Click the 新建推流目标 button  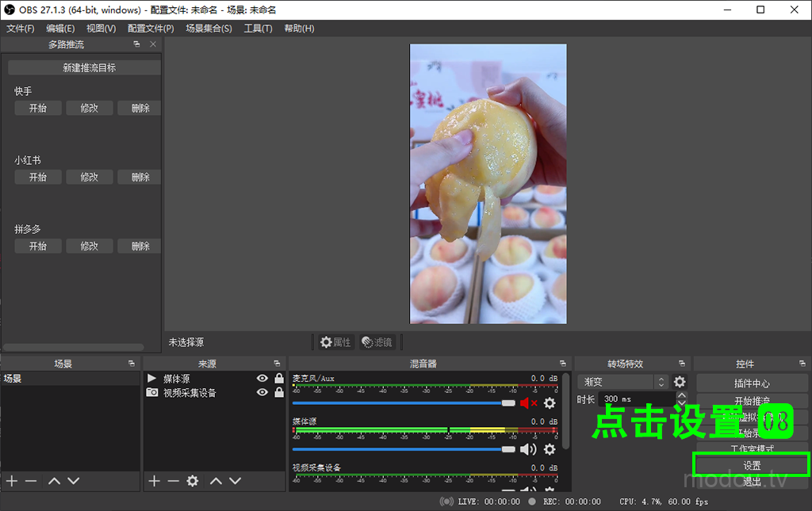click(89, 68)
